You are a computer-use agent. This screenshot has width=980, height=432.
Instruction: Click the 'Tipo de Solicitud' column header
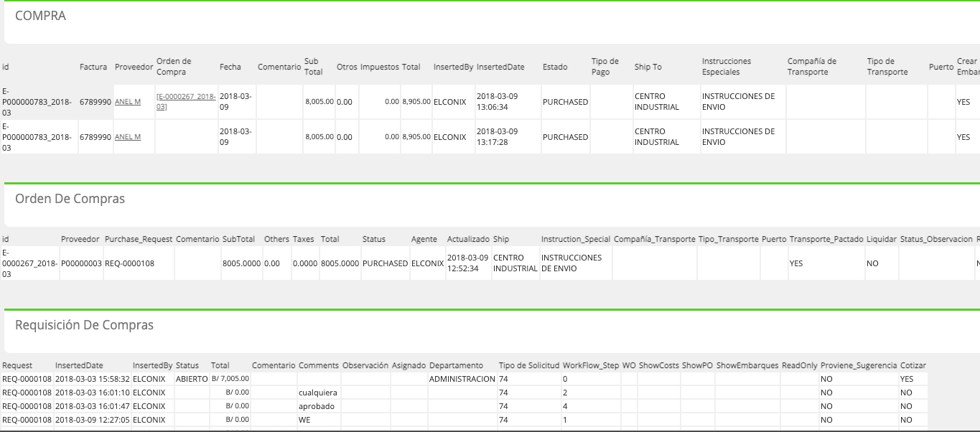(x=529, y=365)
